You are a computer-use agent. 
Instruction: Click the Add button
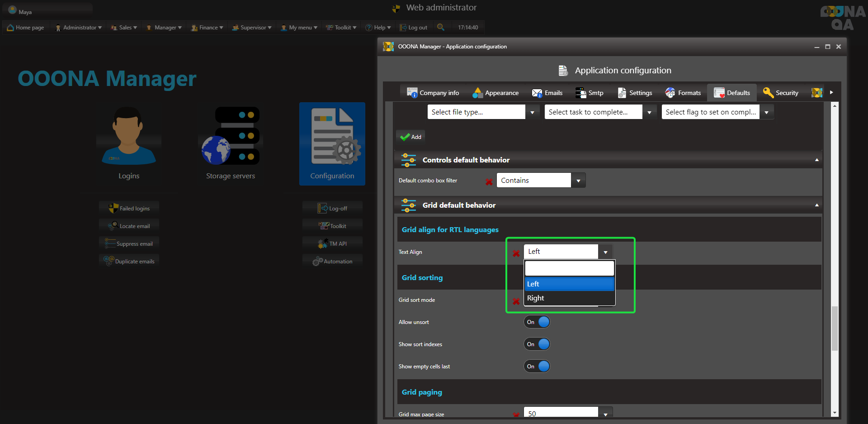click(x=411, y=137)
